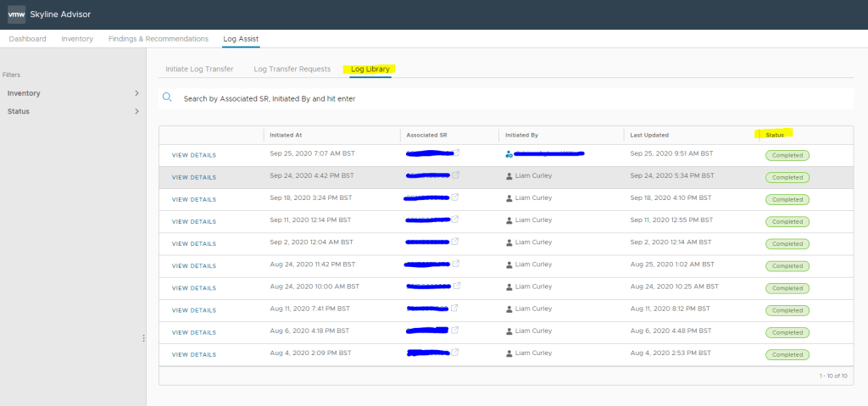Screen dimensions: 868x406
Task: Click the user icon in Sep 25 row
Action: coord(509,154)
